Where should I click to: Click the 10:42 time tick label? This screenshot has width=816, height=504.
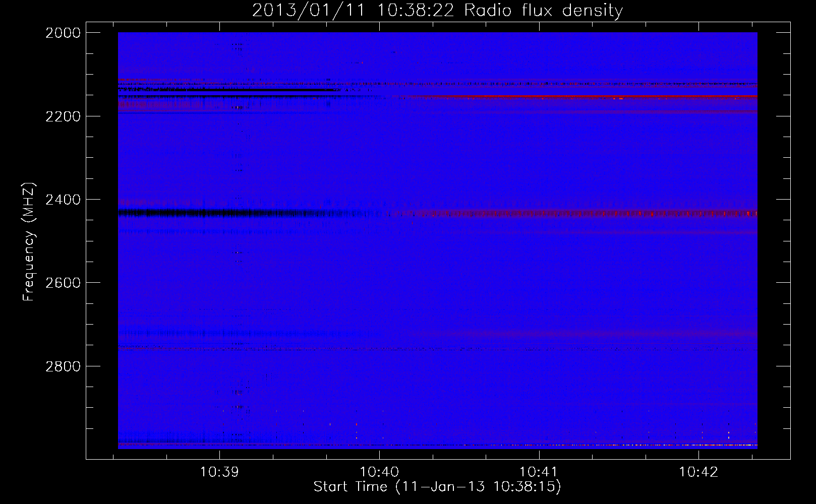pyautogui.click(x=698, y=472)
